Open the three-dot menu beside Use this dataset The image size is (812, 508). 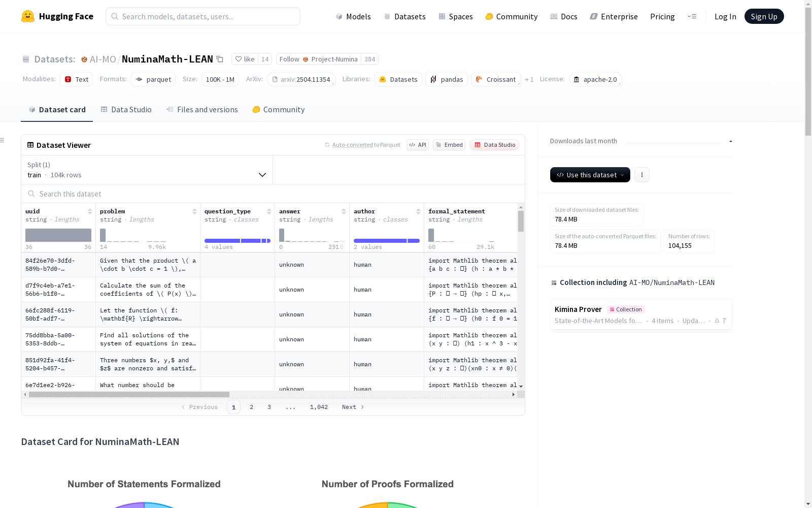[642, 175]
